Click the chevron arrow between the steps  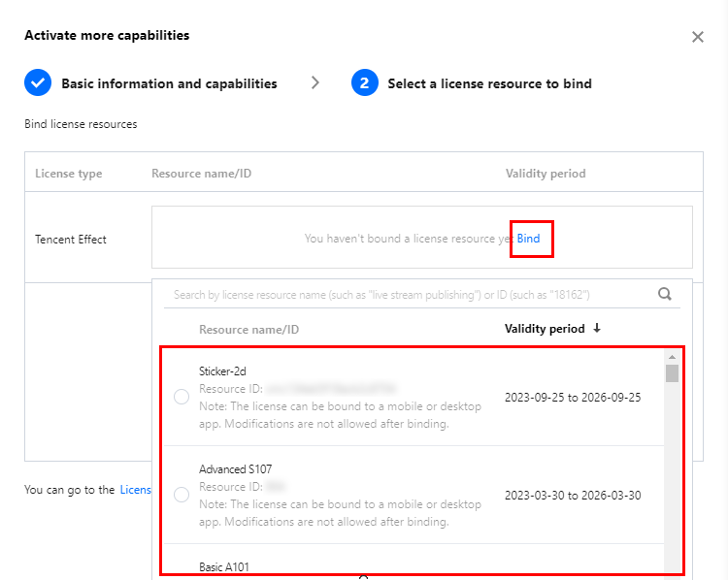point(315,83)
